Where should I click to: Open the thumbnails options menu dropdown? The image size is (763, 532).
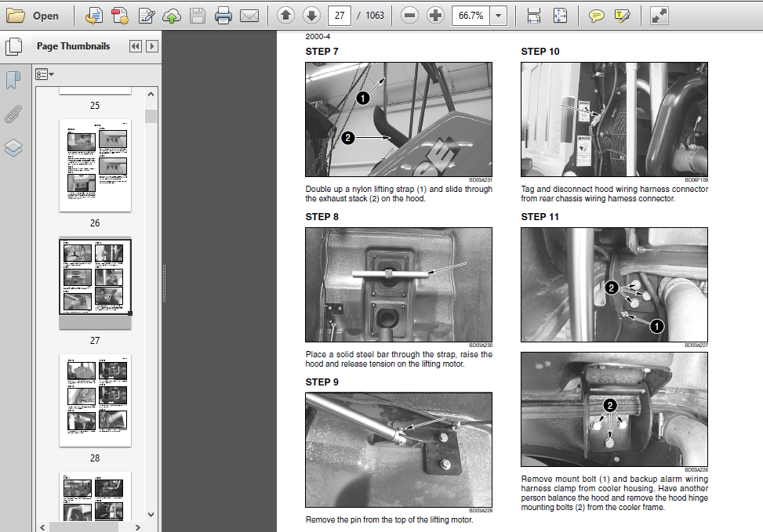pos(44,74)
